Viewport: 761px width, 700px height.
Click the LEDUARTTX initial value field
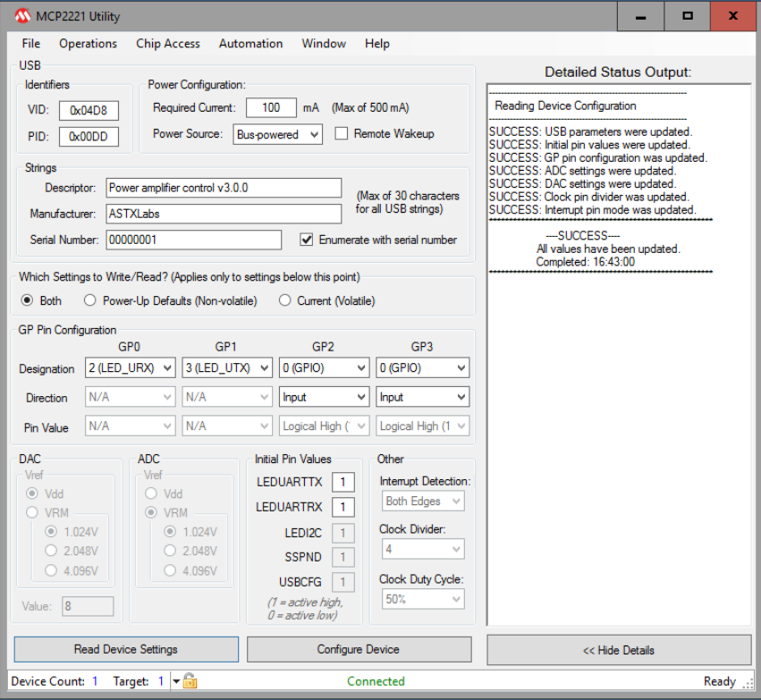343,482
